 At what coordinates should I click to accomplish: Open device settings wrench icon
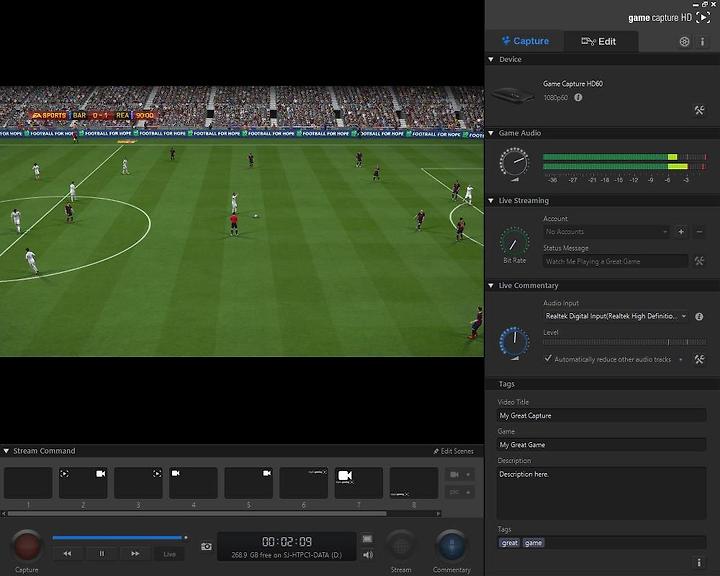699,111
